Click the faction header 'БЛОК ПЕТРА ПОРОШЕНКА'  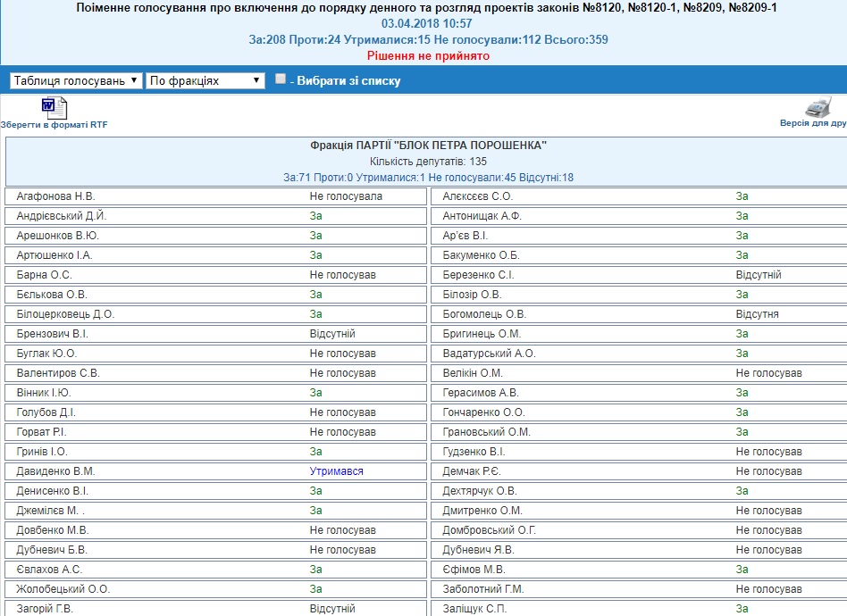point(428,146)
